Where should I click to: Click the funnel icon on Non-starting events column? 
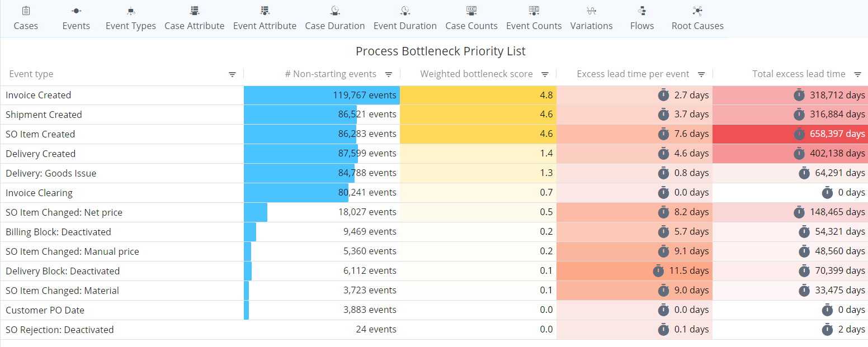tap(389, 74)
